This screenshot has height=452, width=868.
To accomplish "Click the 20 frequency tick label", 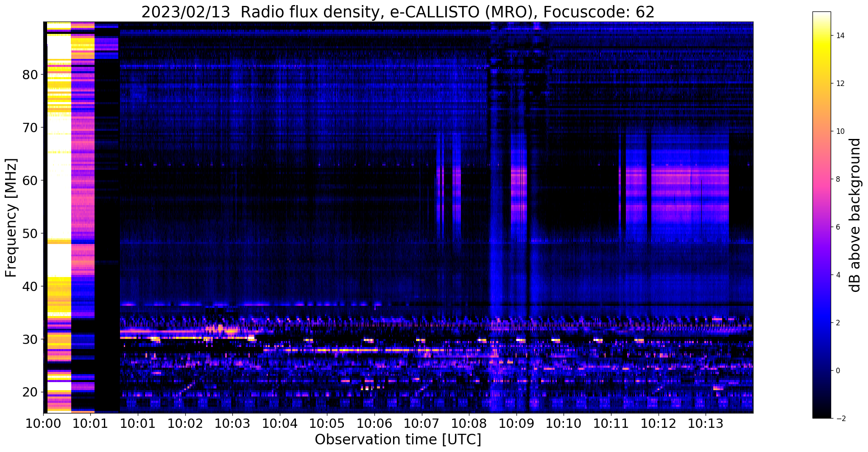I will pos(30,392).
